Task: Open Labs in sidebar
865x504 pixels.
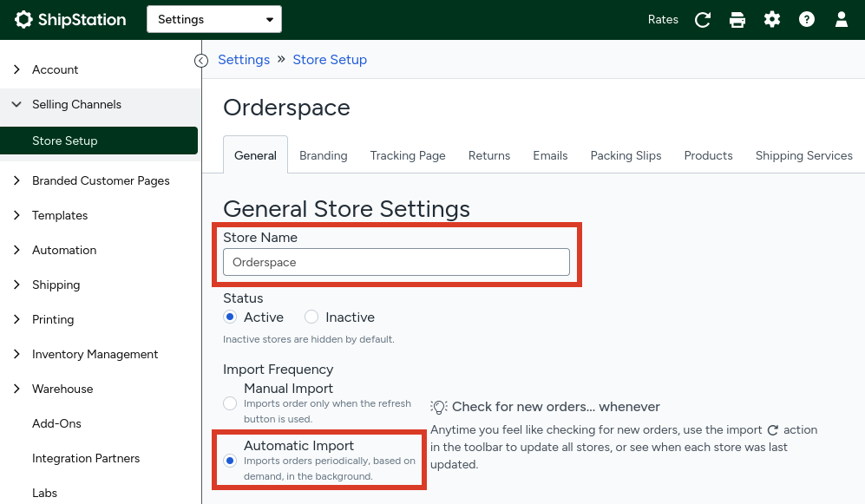Action: pyautogui.click(x=44, y=493)
